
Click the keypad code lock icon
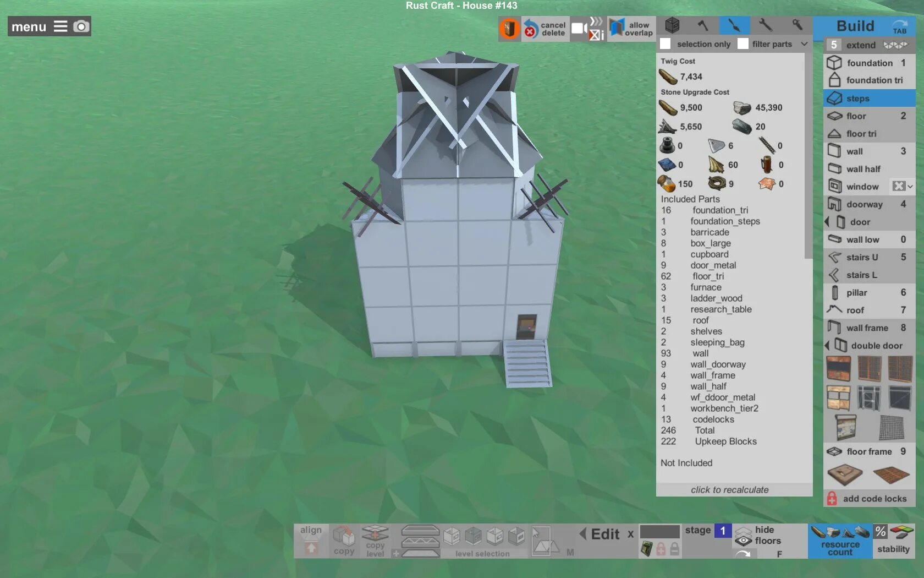(647, 549)
